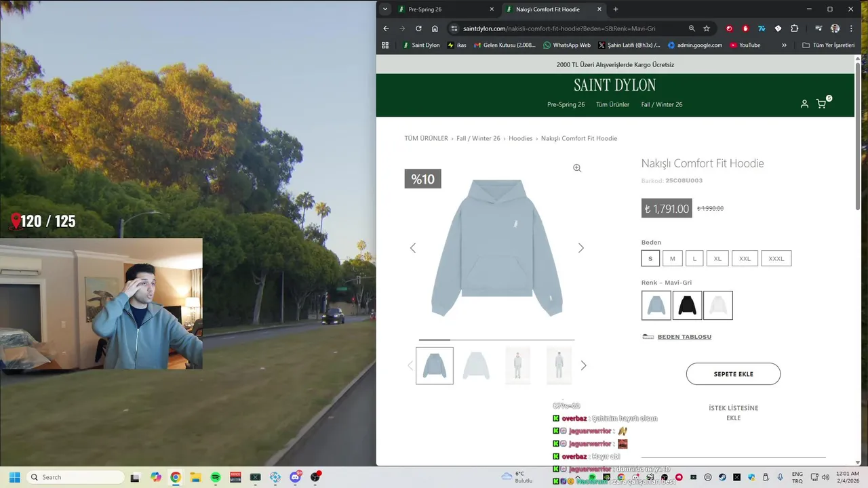Bookmark this page with the star icon
This screenshot has height=488, width=868.
pos(707,28)
